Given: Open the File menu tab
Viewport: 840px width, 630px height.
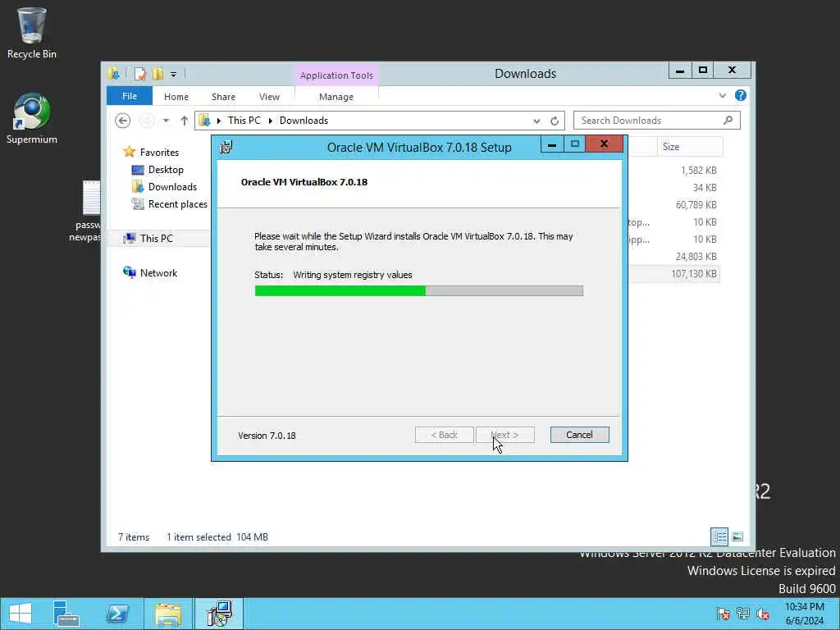Looking at the screenshot, I should click(x=130, y=97).
